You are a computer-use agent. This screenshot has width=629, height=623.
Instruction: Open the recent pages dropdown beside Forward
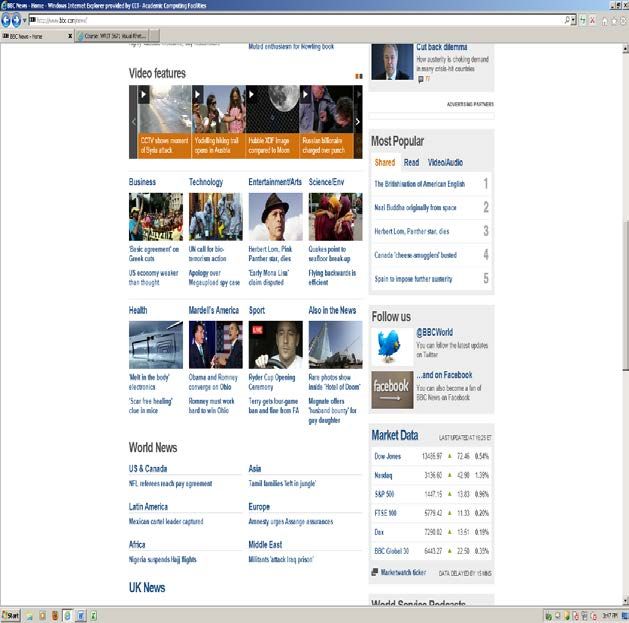coord(24,20)
